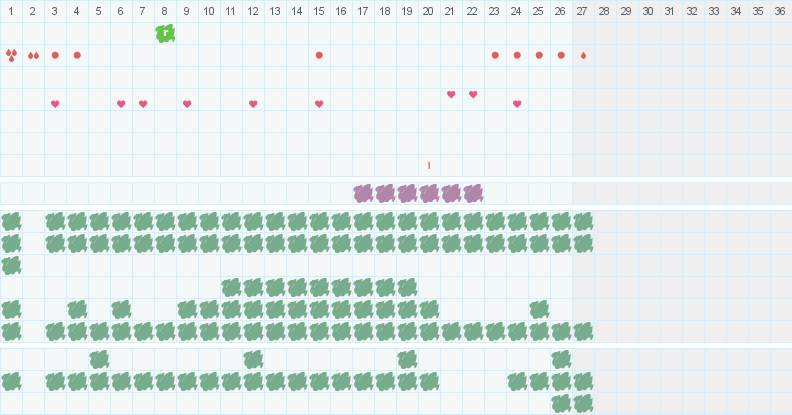
Task: Click the single small drop on day 27
Action: point(583,55)
